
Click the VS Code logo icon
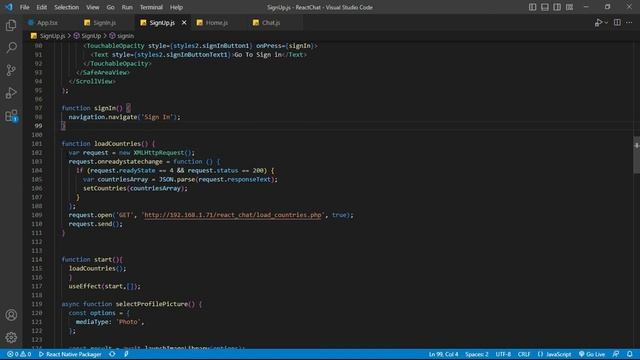pyautogui.click(x=9, y=7)
